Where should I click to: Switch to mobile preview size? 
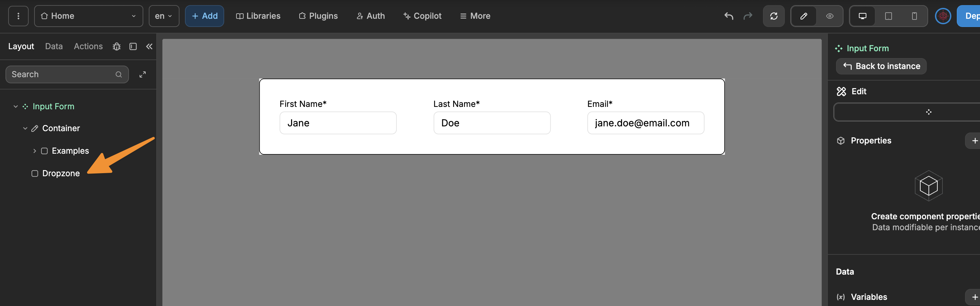[914, 16]
